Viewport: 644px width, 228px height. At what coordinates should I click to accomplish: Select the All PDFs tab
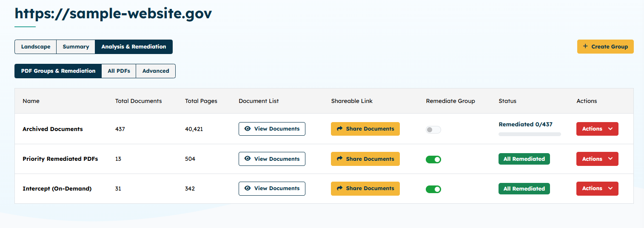[x=119, y=71]
